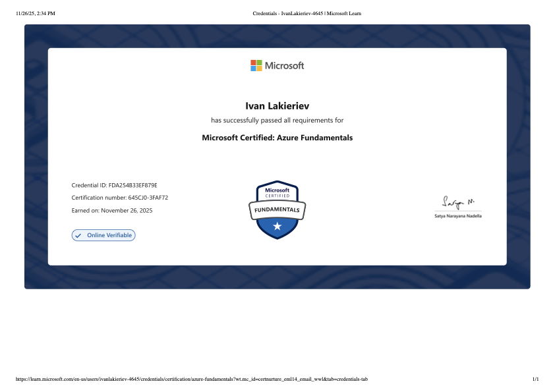Click the recipient name Ivan Lakieriev
555x392 pixels.
(277, 106)
